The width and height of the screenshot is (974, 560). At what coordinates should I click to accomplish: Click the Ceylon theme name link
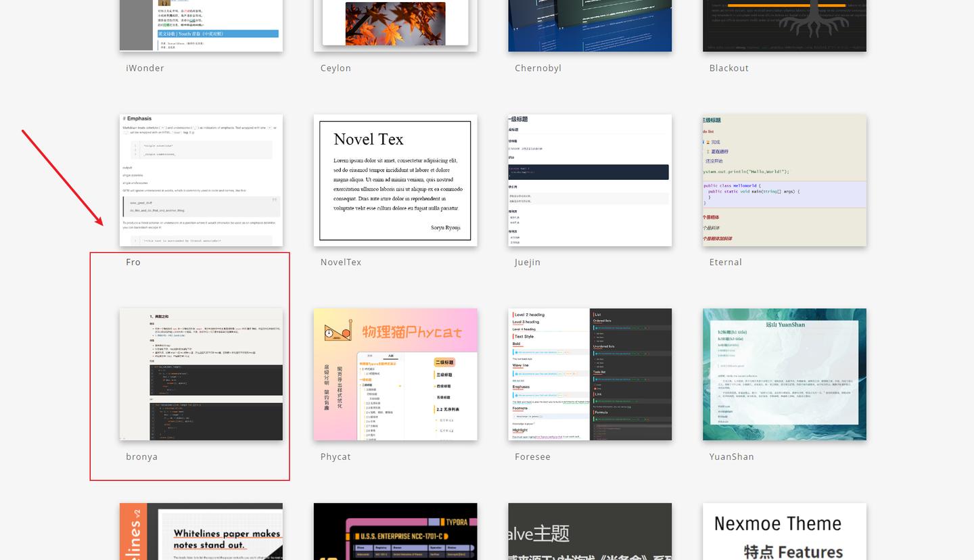point(335,68)
